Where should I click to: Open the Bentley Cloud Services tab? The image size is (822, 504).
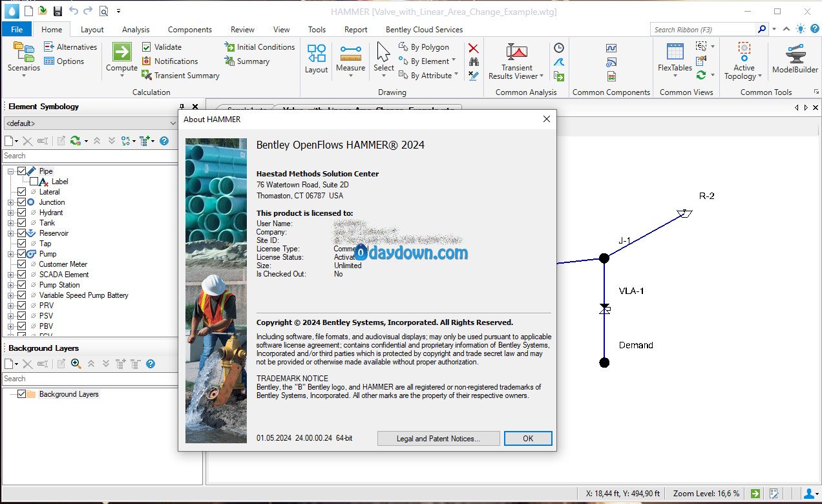coord(424,29)
